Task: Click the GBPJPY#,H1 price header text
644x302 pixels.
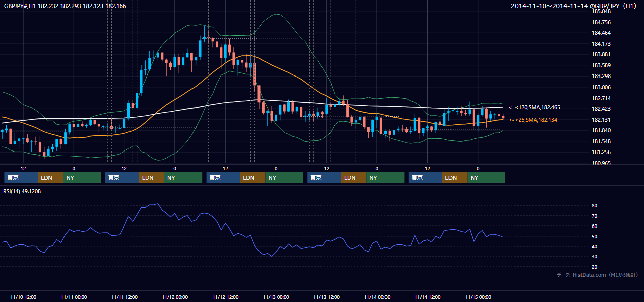Action: (x=65, y=6)
